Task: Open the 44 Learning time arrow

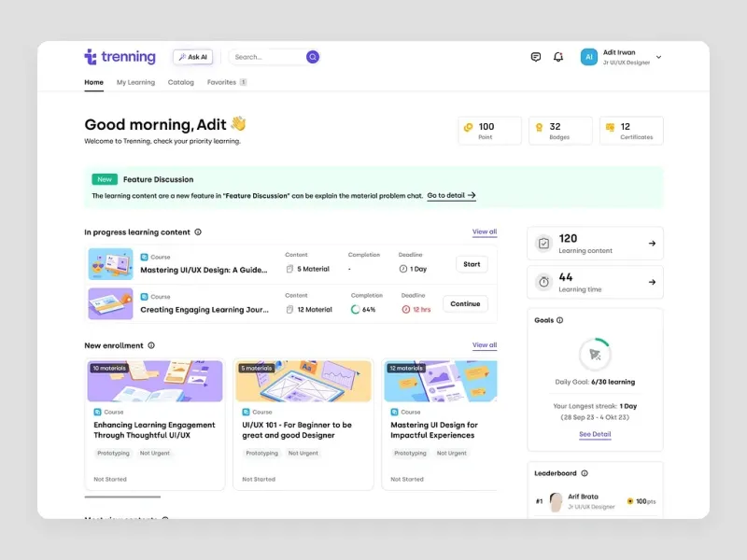Action: (x=652, y=282)
